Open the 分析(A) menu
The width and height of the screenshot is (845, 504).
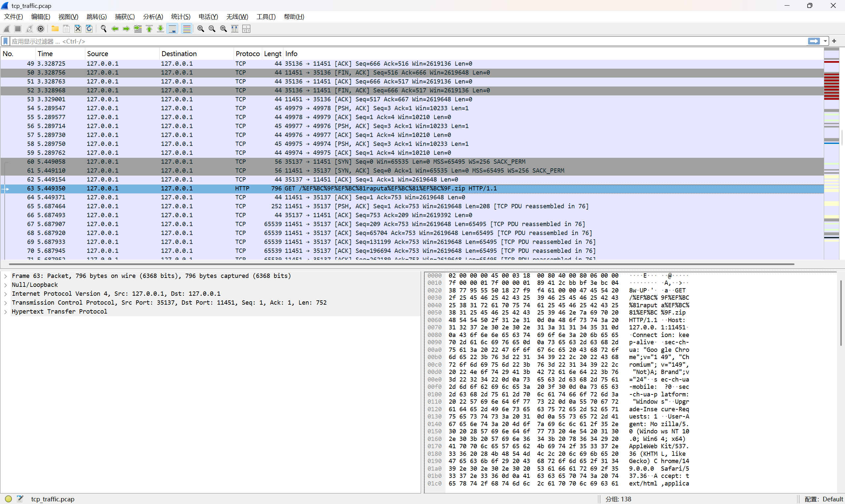click(x=153, y=17)
